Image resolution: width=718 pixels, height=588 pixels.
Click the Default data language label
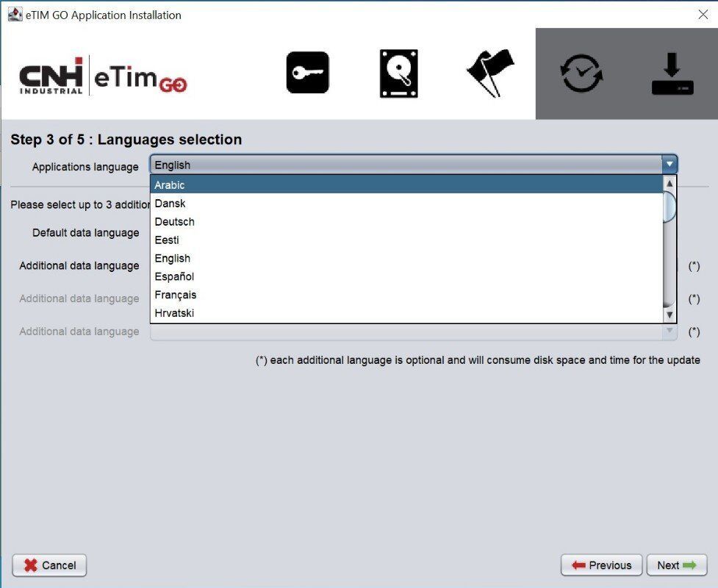pyautogui.click(x=86, y=233)
